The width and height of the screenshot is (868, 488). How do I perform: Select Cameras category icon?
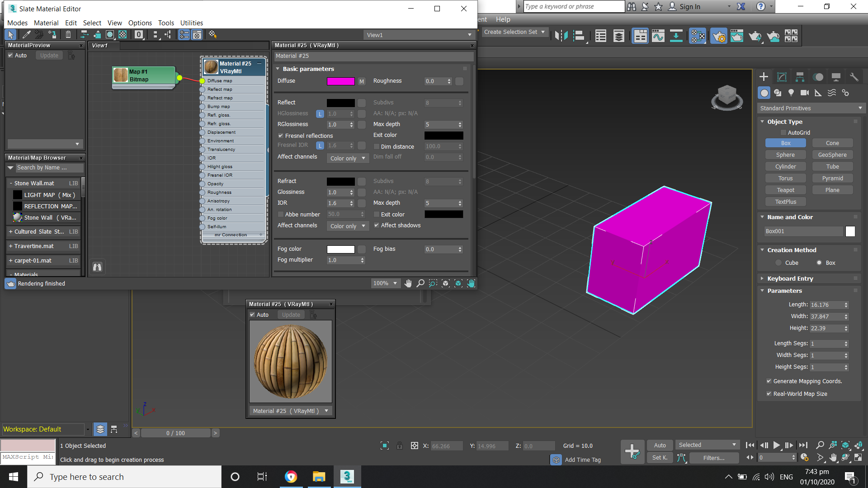click(x=805, y=93)
